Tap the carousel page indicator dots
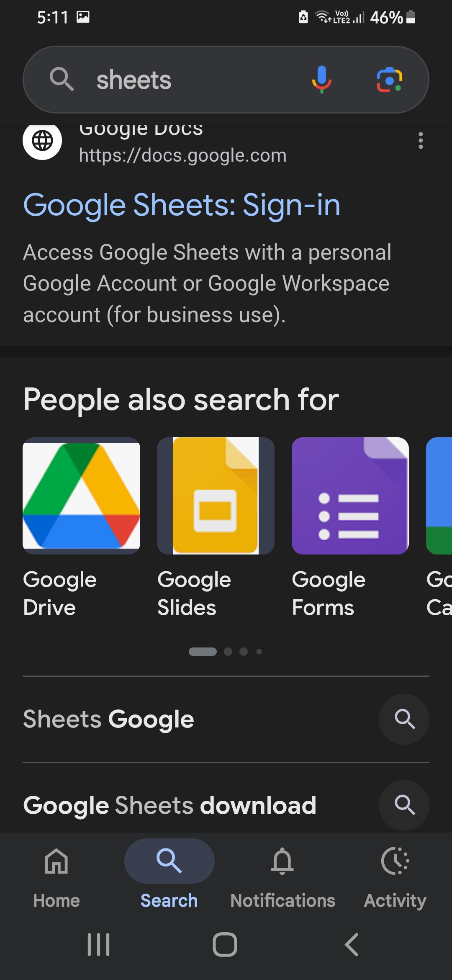Screen dimensions: 452x980 click(226, 652)
